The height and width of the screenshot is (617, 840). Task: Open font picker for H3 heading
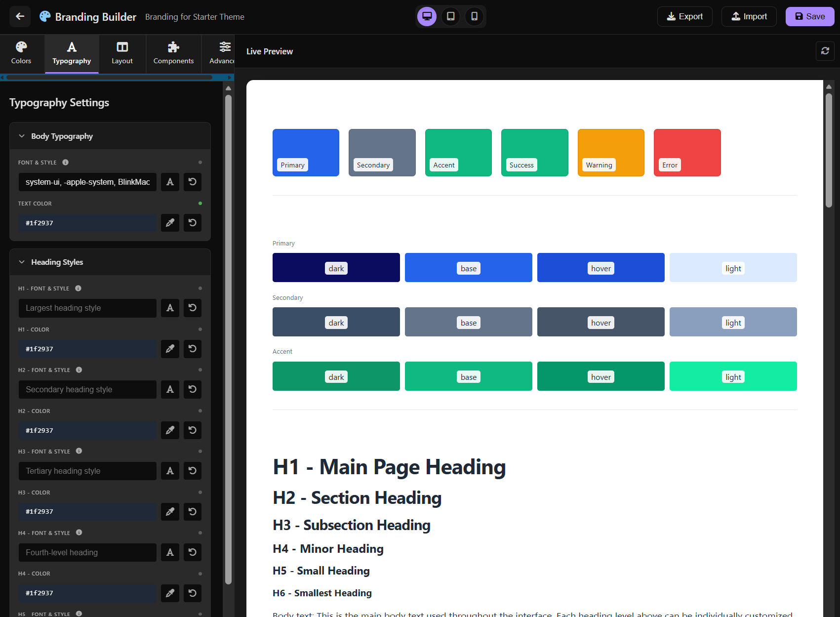pyautogui.click(x=170, y=471)
